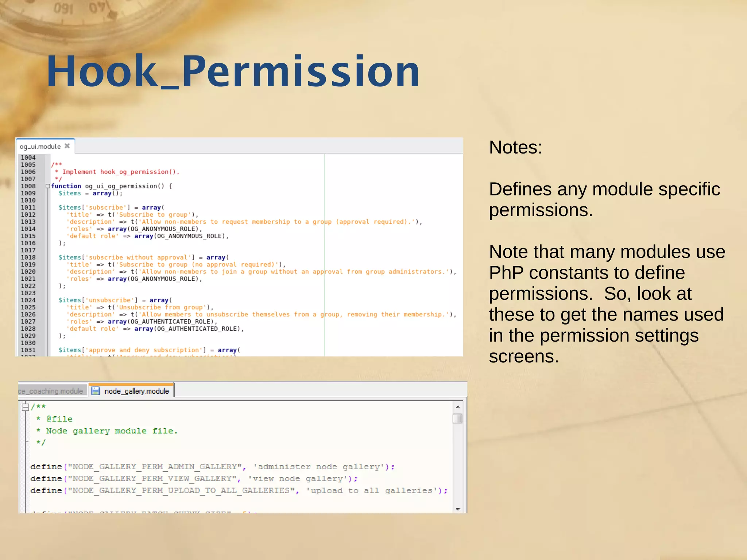Viewport: 747px width, 560px height.
Task: Click 'Node gallery module file.' comment
Action: pos(112,431)
